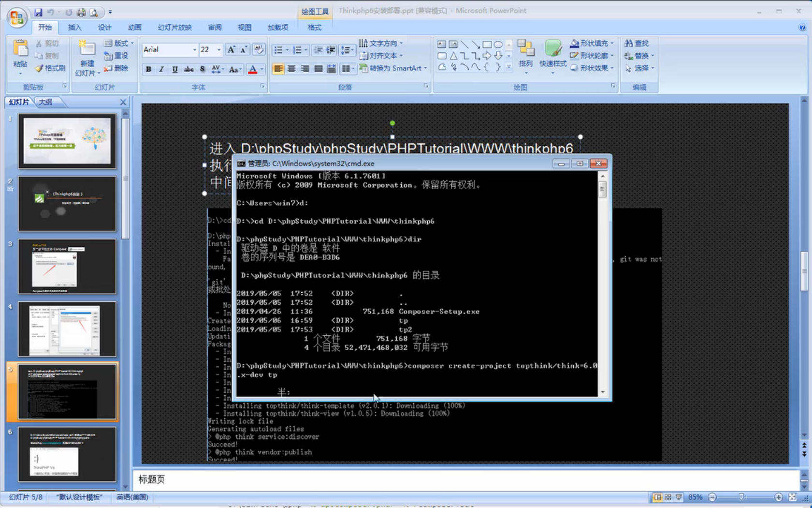The height and width of the screenshot is (508, 812).
Task: Switch to the Design ribbon tab
Action: (104, 28)
